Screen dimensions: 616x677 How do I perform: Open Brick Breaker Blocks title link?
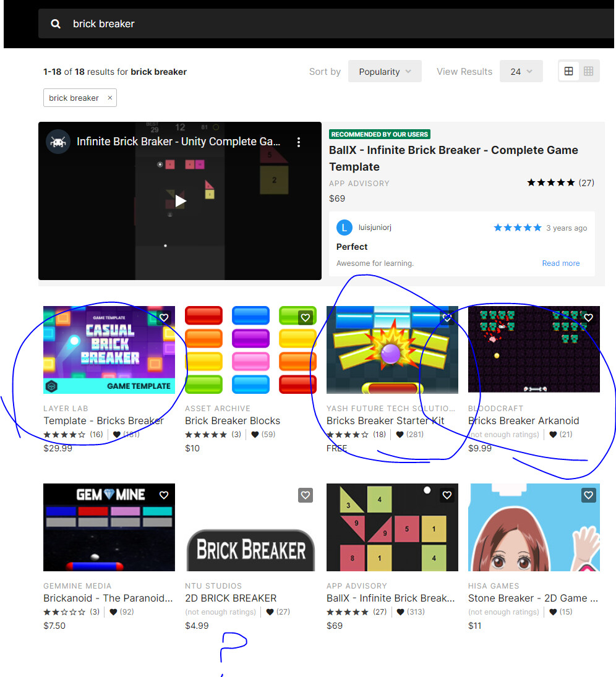pos(233,420)
